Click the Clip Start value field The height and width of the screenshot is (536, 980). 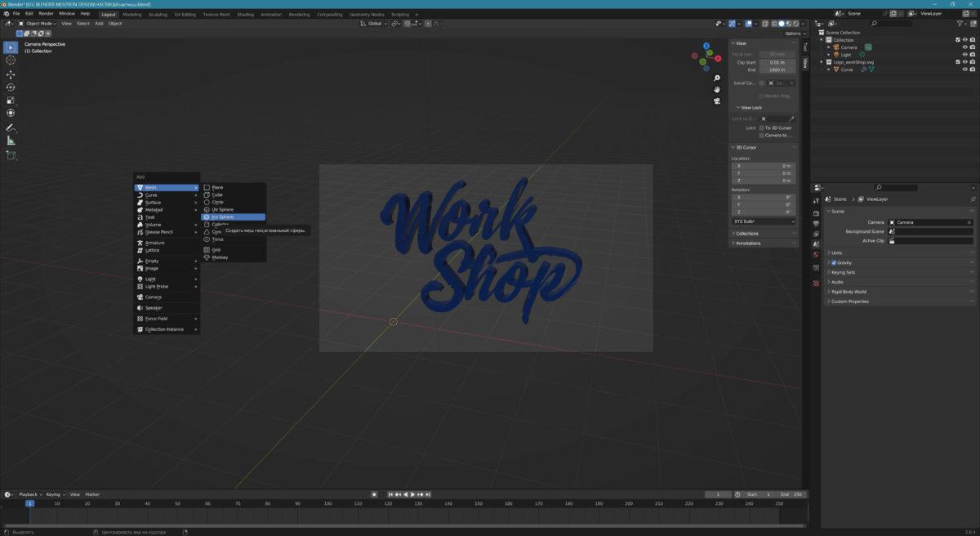(x=777, y=62)
